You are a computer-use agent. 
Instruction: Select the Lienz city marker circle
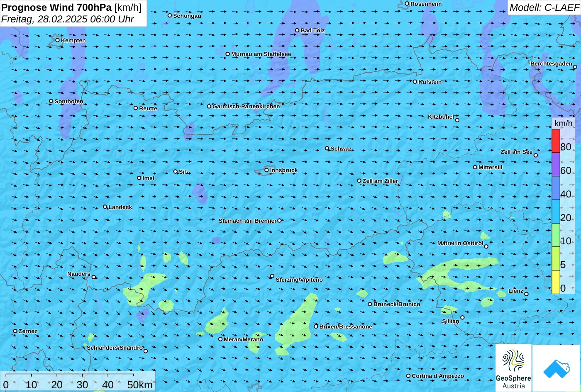[x=526, y=294]
